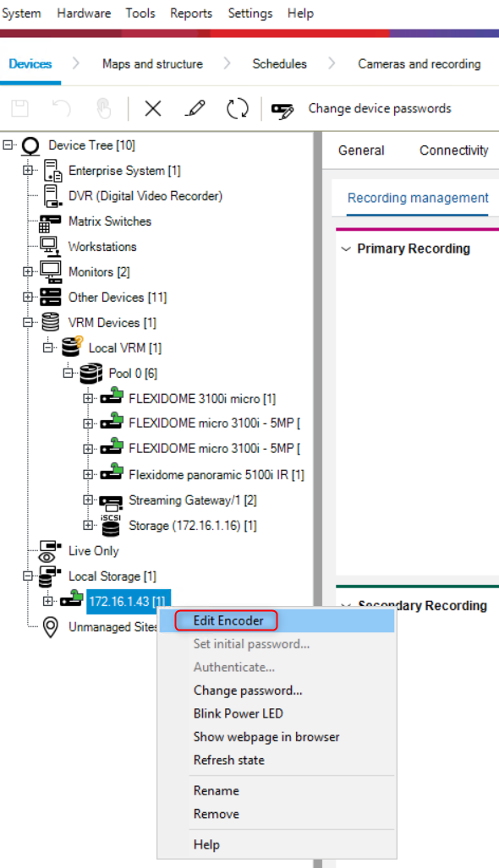Click the iSCSI Storage device icon

[110, 526]
